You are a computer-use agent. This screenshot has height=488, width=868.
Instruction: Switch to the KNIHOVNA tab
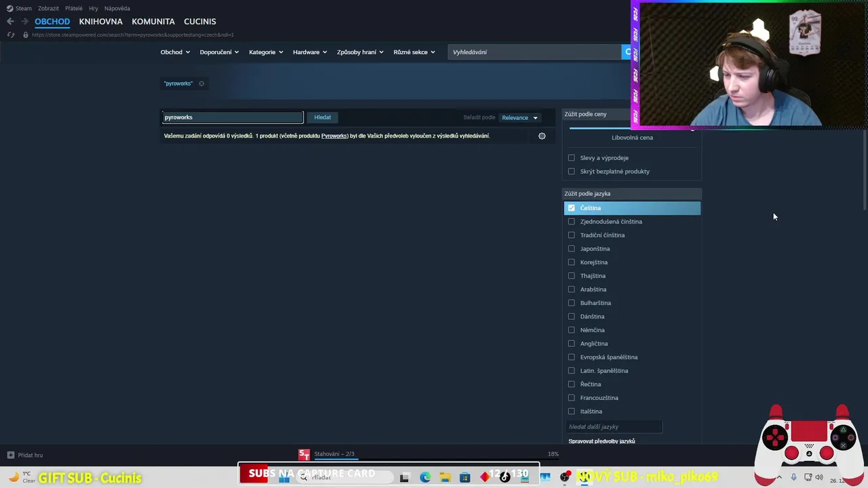(100, 22)
